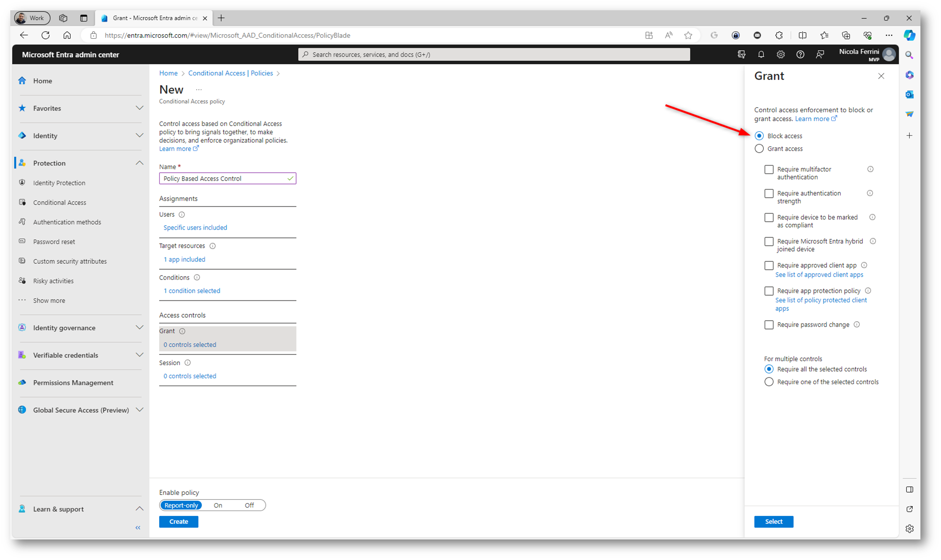Viewport: 941px width, 560px height.
Task: Open the feedback icon in header
Action: click(820, 54)
